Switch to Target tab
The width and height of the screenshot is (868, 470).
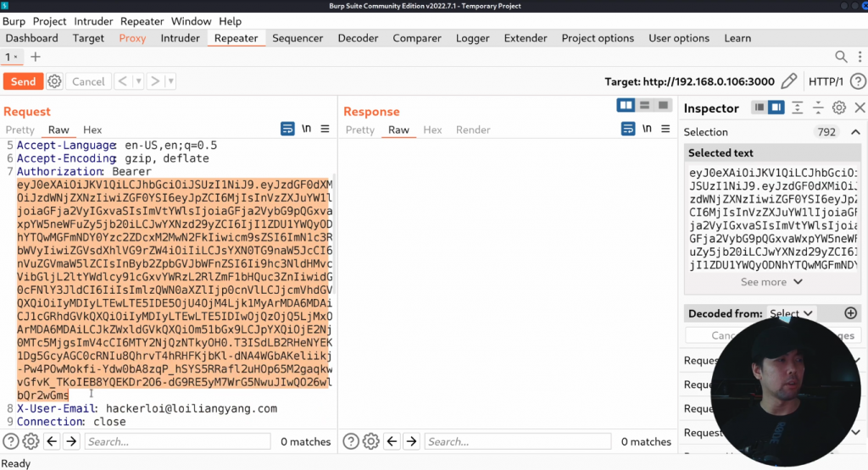(88, 38)
